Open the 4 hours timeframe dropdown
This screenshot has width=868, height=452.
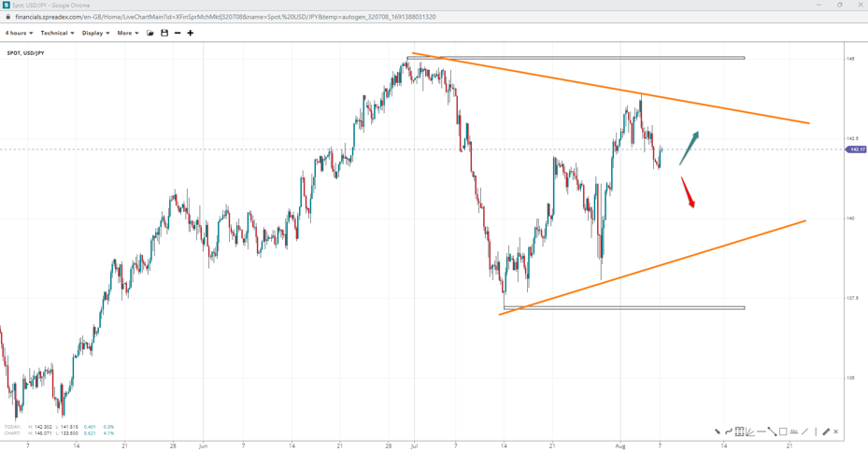click(x=19, y=33)
